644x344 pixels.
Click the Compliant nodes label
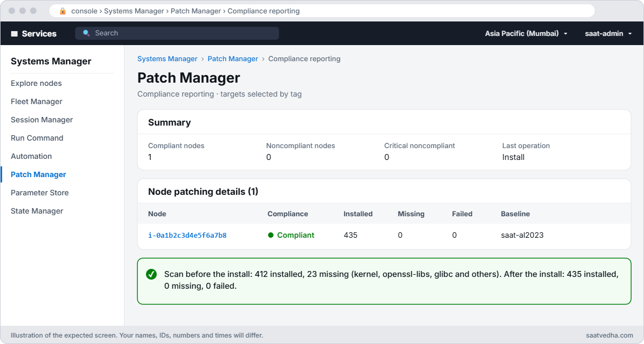176,145
